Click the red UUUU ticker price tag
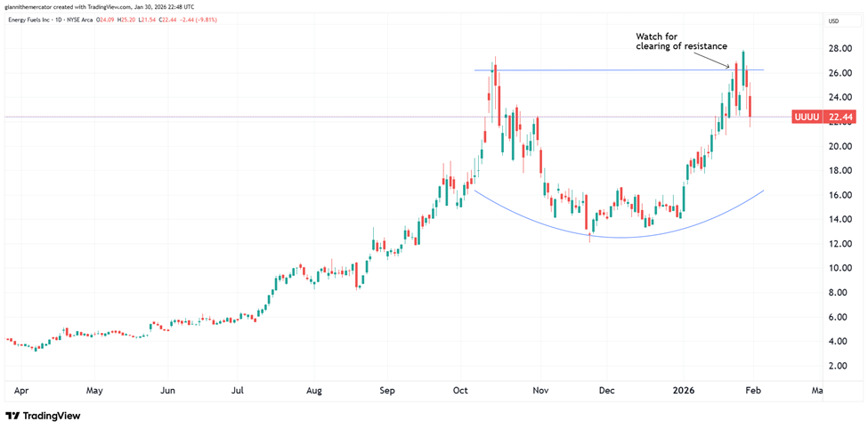 pyautogui.click(x=819, y=117)
